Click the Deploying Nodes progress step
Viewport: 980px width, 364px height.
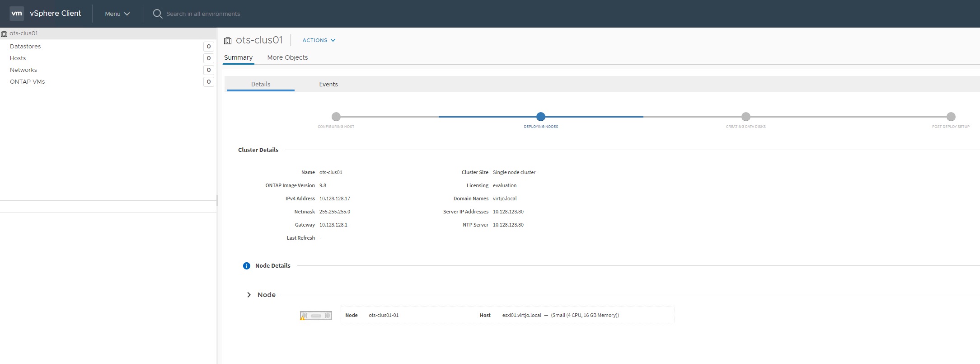coord(541,117)
